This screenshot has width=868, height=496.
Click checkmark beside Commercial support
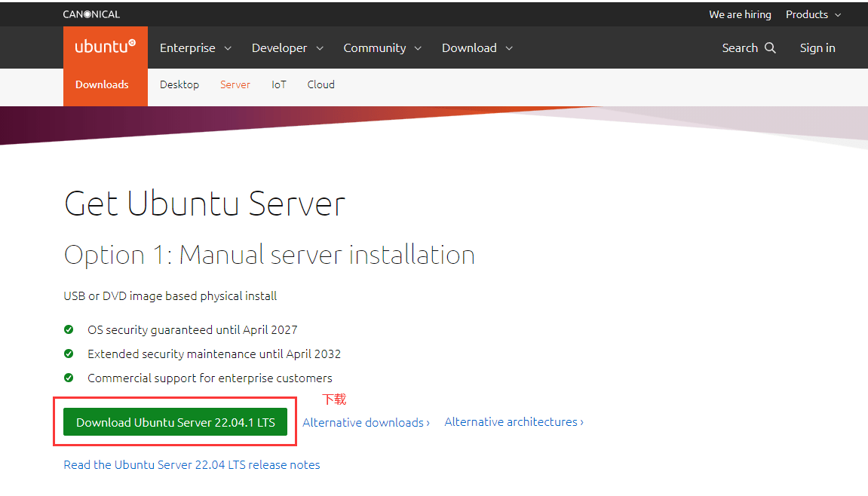click(x=69, y=378)
